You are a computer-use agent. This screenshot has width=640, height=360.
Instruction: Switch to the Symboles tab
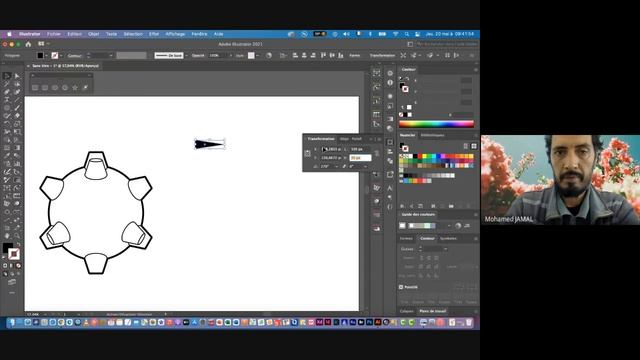point(448,238)
